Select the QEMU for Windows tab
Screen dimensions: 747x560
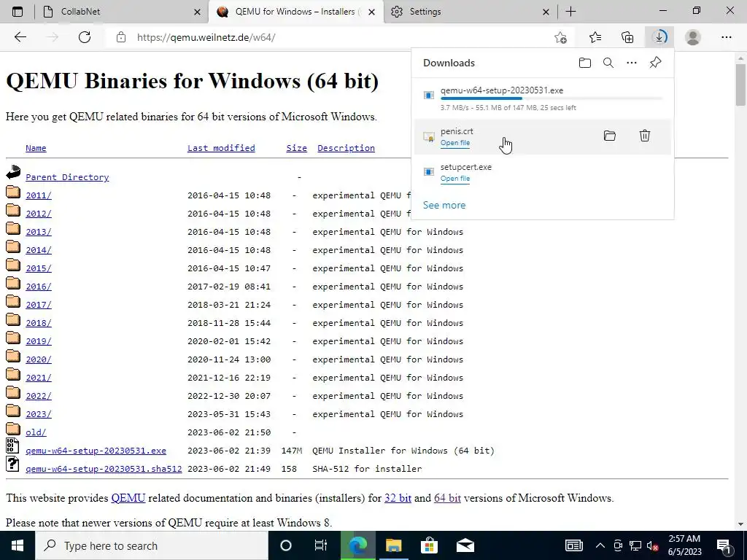(295, 12)
